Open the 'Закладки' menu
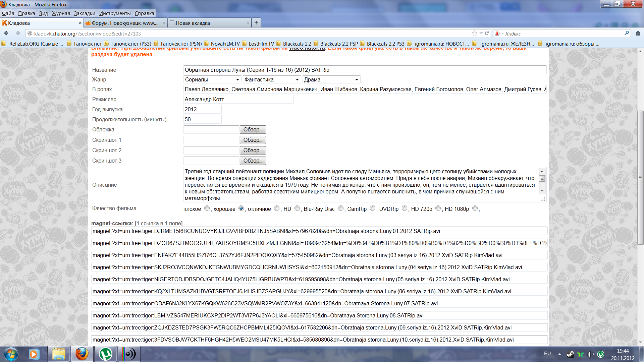The height and width of the screenshot is (362, 644). coord(85,13)
